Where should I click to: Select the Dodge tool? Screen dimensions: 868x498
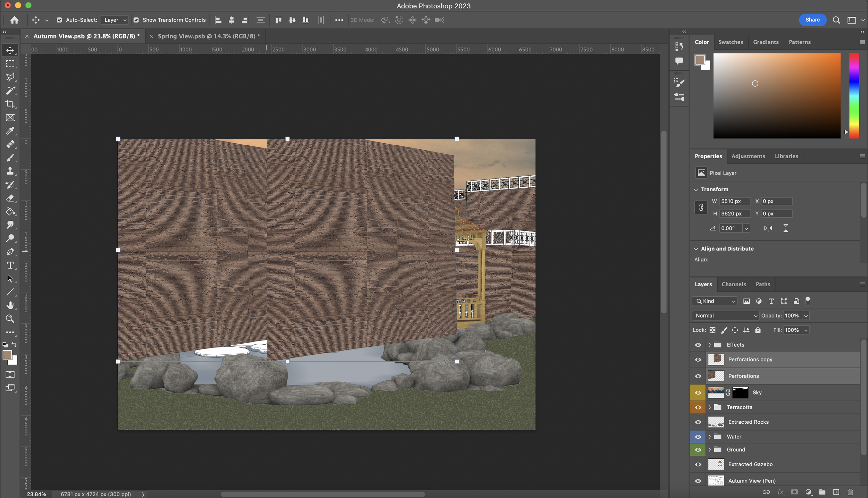(10, 238)
